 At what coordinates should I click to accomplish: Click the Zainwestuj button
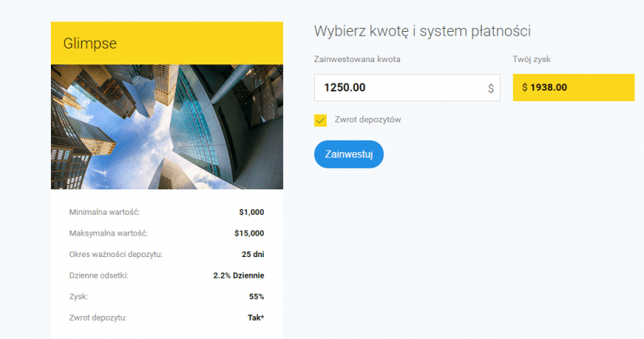tap(349, 154)
